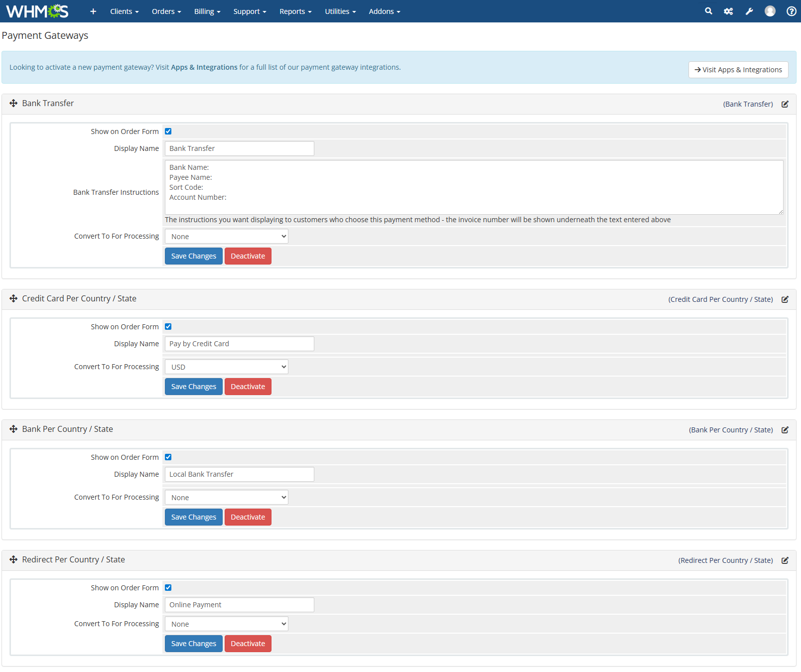The image size is (801, 672).
Task: Open the admin account profile icon
Action: point(770,11)
